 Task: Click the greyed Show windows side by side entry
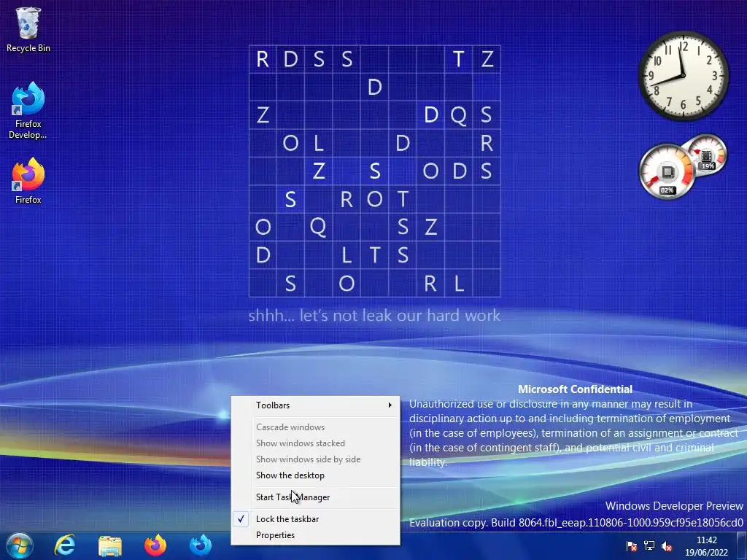(x=315, y=459)
